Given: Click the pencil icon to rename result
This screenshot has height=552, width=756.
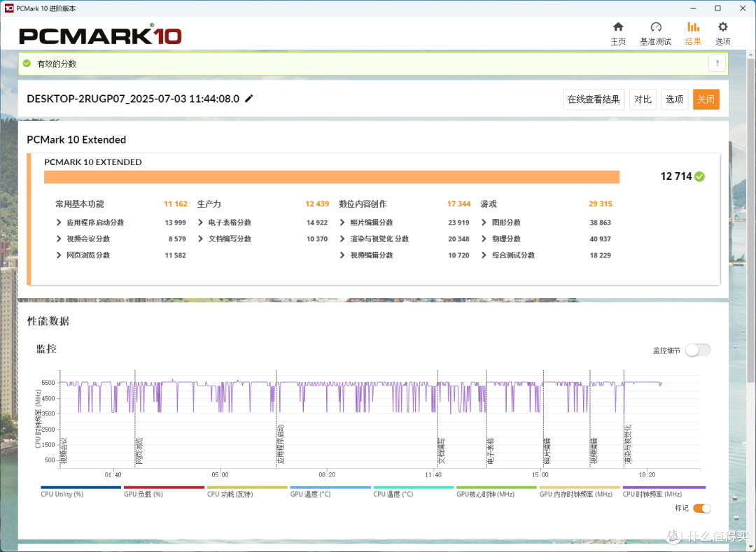Looking at the screenshot, I should tap(248, 99).
